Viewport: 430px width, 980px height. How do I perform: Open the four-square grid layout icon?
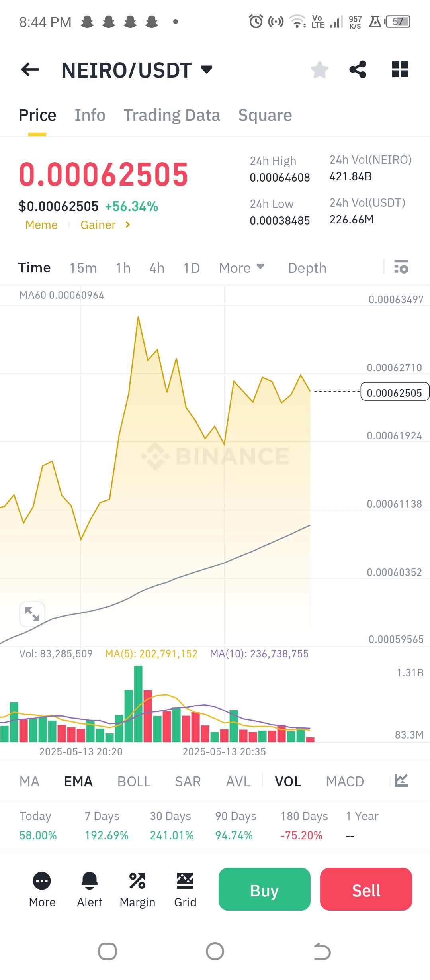(400, 69)
